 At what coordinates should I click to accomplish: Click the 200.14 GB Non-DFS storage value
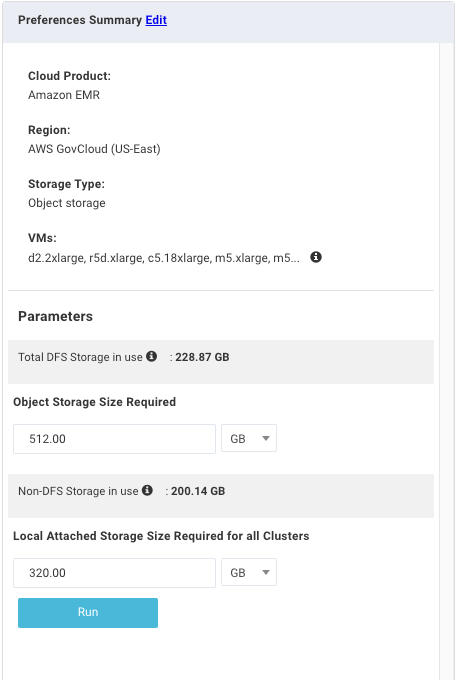click(198, 491)
